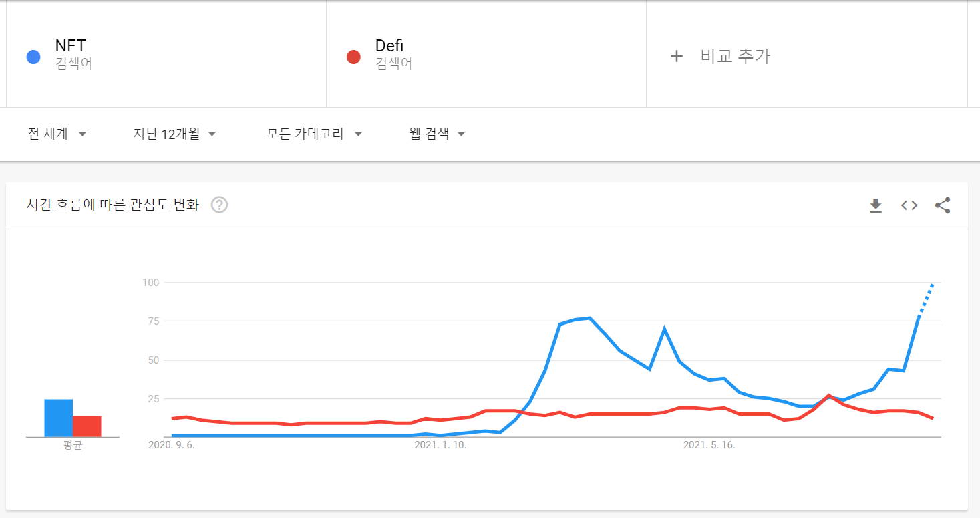Click the red Defi average bar
This screenshot has width=980, height=518.
pos(87,426)
